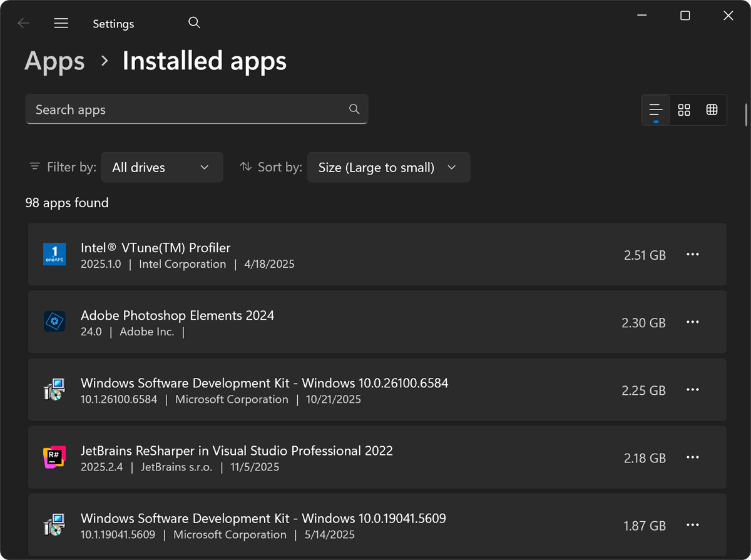Click the sort arrows icon beside Sort by
The width and height of the screenshot is (751, 560).
point(245,167)
